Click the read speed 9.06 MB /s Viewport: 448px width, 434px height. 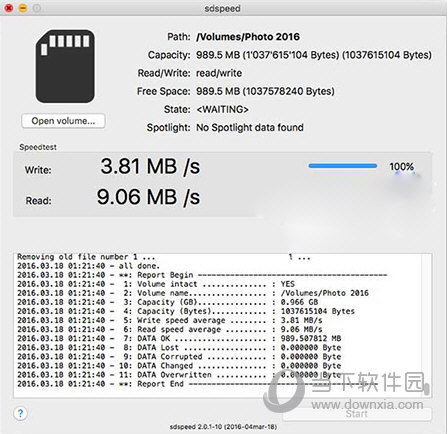click(148, 197)
